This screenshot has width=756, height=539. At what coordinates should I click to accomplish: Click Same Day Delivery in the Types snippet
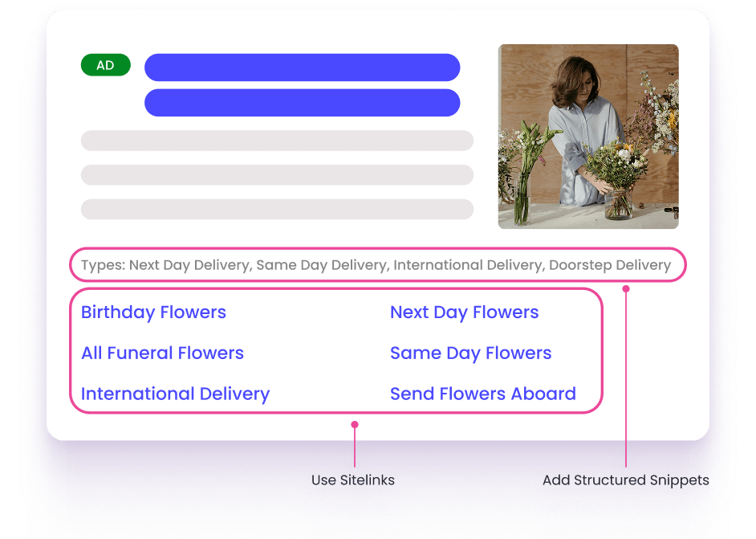(321, 265)
